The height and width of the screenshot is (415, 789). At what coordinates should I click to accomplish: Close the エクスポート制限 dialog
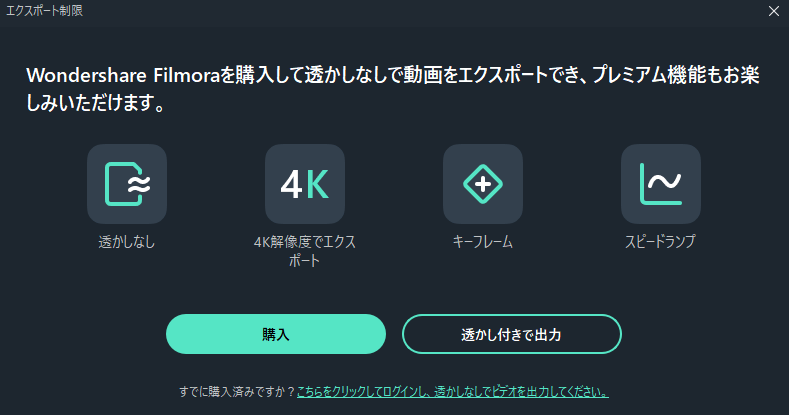tap(774, 11)
